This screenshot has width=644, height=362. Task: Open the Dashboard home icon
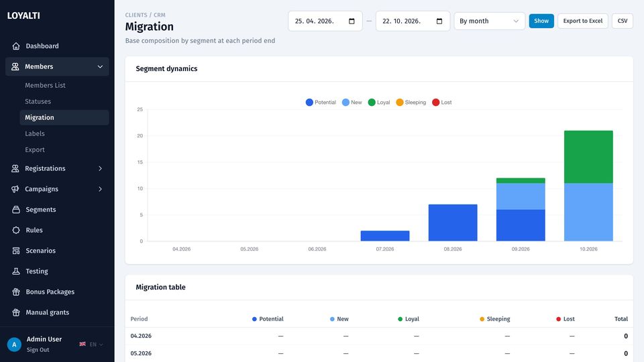click(16, 46)
